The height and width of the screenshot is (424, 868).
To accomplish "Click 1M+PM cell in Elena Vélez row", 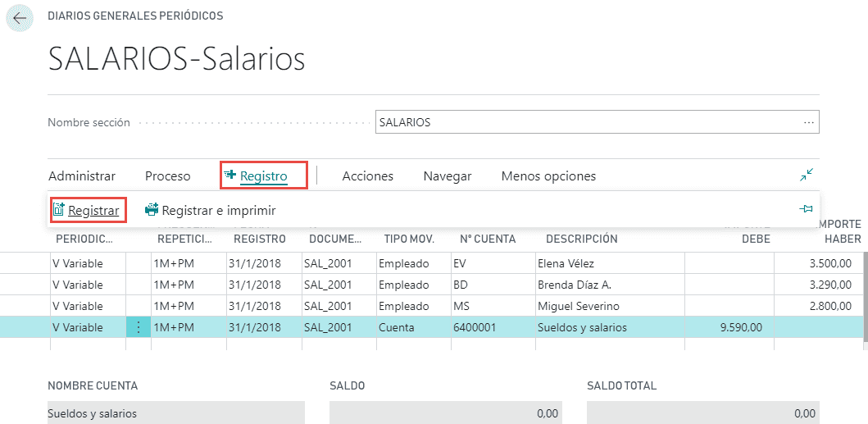I will pos(189,264).
